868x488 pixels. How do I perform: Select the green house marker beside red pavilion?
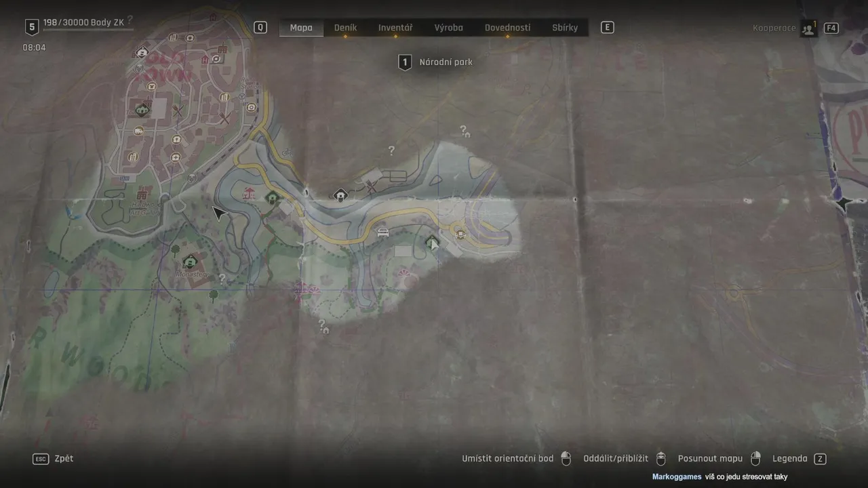(x=272, y=199)
